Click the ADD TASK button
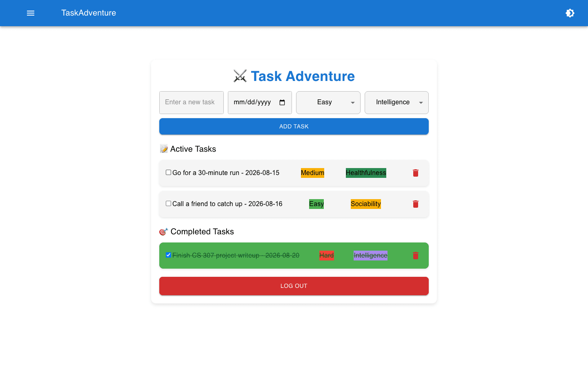Viewport: 588px width, 368px height. coord(294,126)
